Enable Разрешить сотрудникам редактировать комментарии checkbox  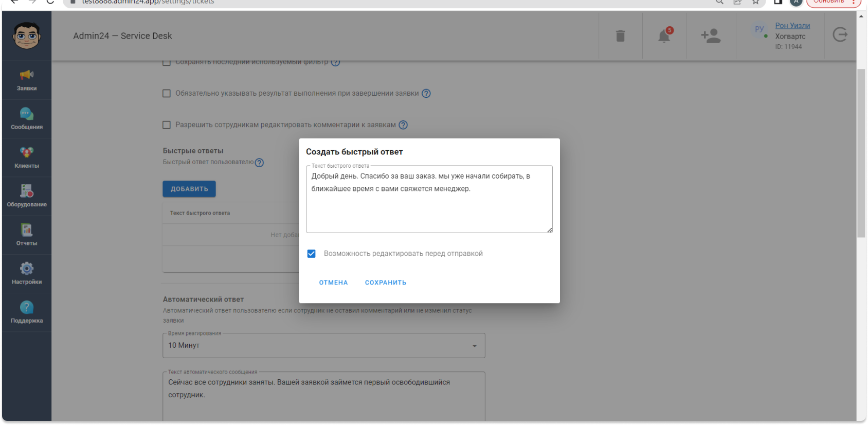[167, 125]
